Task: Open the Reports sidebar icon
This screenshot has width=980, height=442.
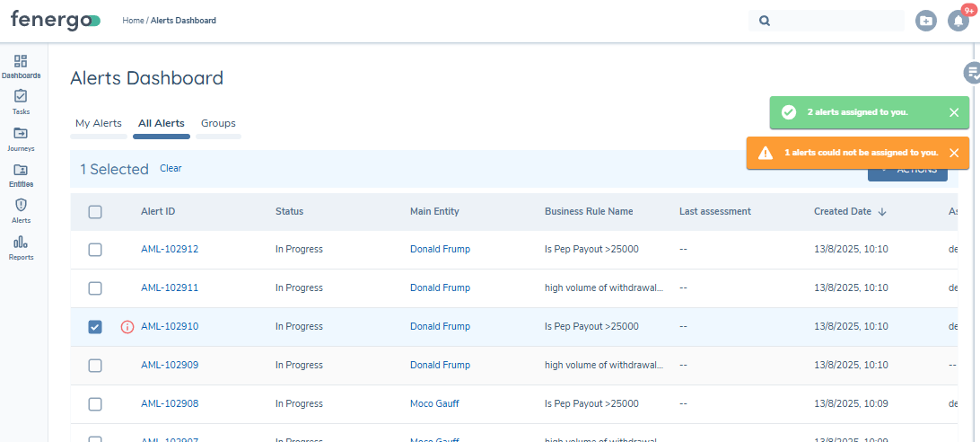Action: pos(21,247)
